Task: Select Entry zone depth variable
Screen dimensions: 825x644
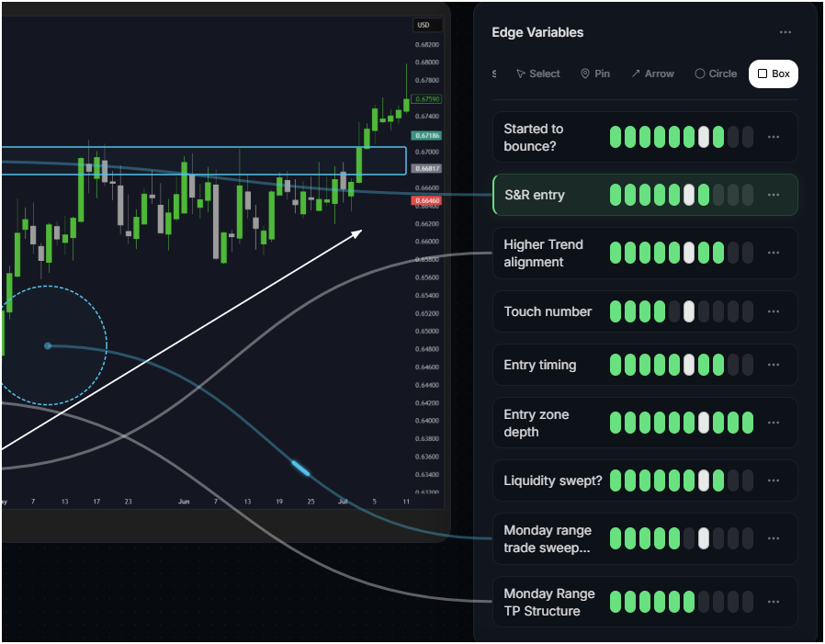Action: coord(645,423)
